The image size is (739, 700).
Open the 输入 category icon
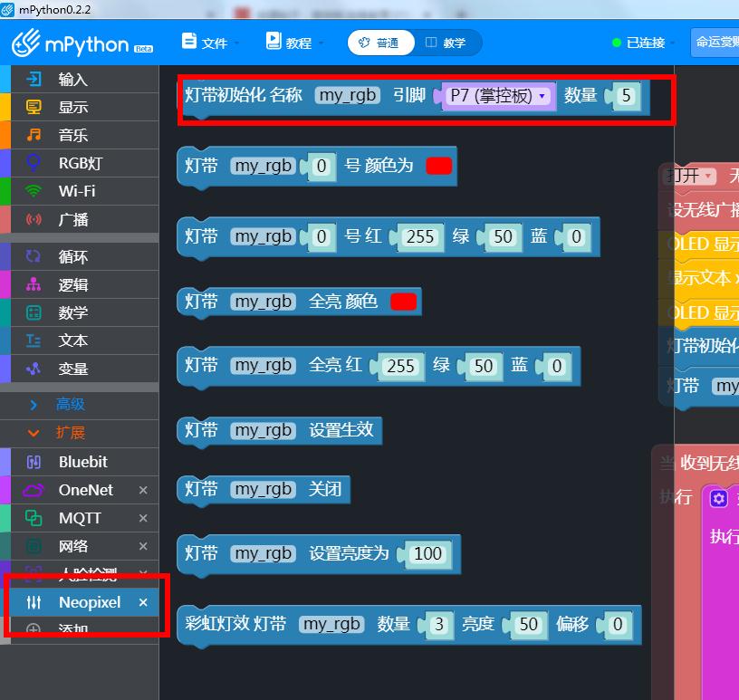pos(34,79)
